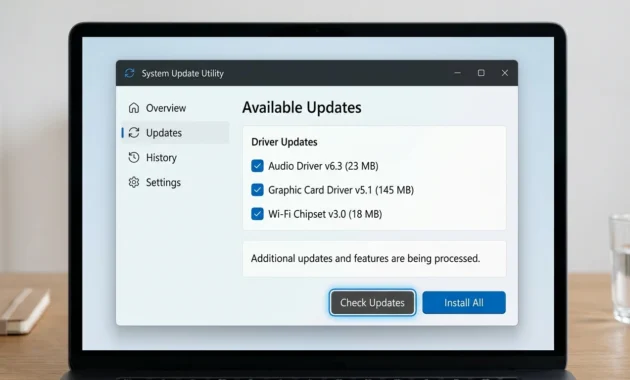Viewport: 630px width, 380px height.
Task: Click the Wi-Fi Chipset v3.0 (18 MB) label
Action: [325, 214]
